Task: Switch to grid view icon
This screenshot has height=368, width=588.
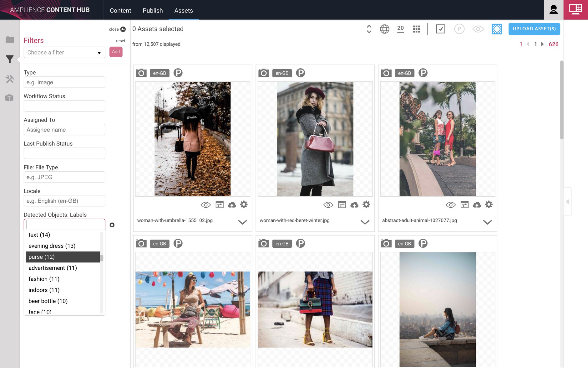Action: (416, 29)
